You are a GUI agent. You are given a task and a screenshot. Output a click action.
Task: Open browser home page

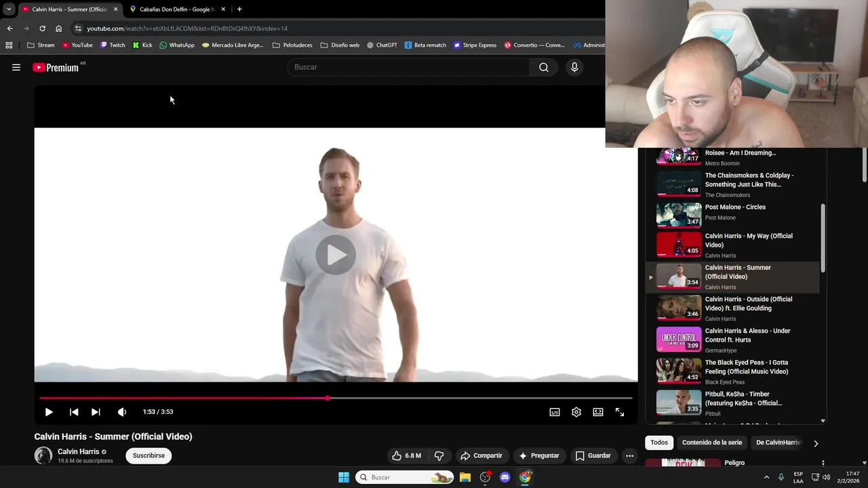[x=58, y=28]
